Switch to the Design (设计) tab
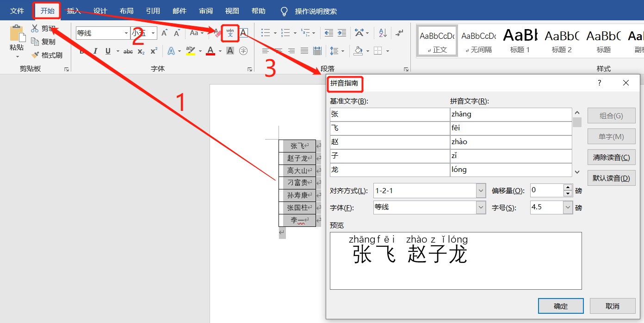The width and height of the screenshot is (644, 323). click(x=100, y=11)
